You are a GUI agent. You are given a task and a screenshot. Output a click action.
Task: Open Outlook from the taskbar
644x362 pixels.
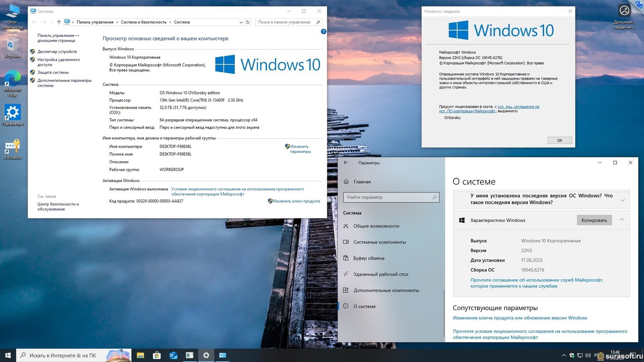coord(173,355)
